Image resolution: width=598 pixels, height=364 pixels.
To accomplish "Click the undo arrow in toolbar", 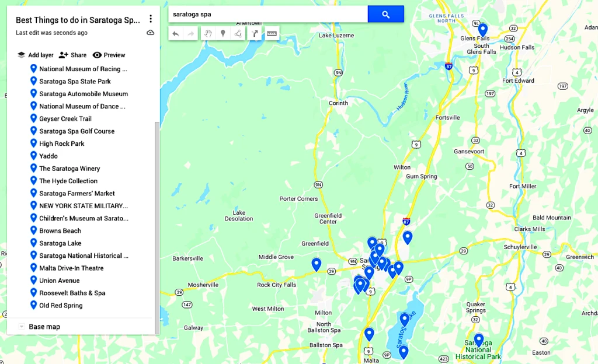I will [176, 34].
